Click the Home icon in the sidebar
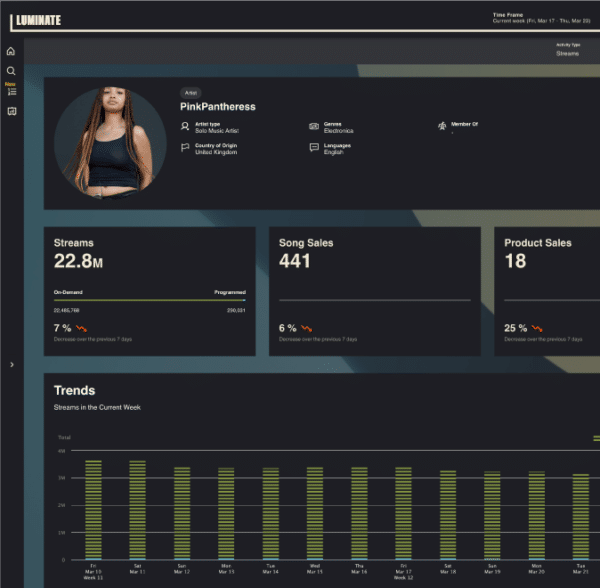This screenshot has height=588, width=600. (11, 51)
